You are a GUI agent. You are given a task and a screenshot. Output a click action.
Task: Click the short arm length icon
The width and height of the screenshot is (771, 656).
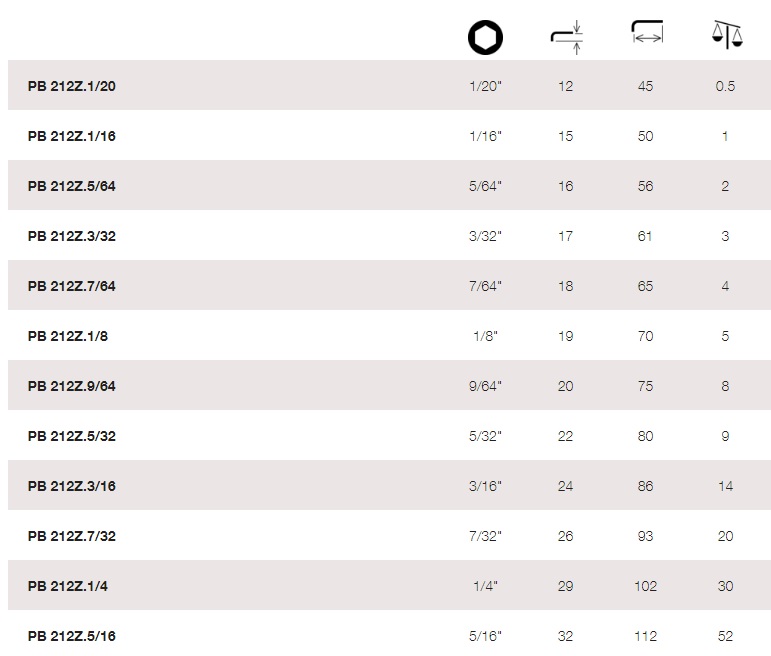pyautogui.click(x=566, y=37)
